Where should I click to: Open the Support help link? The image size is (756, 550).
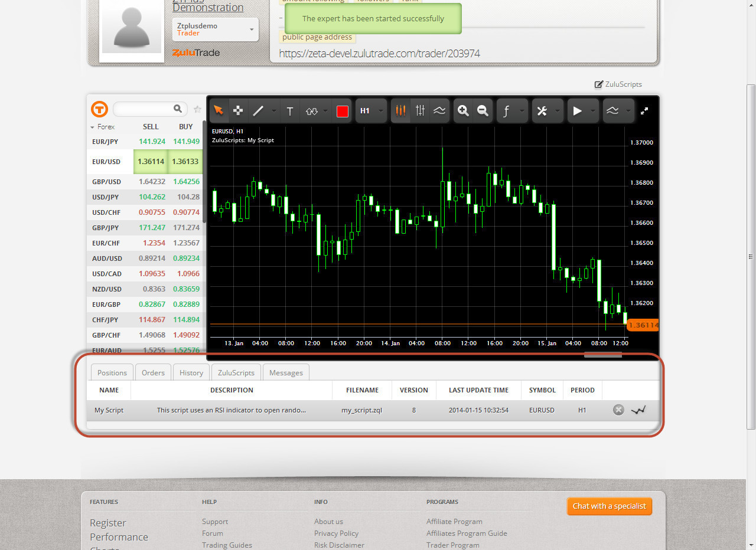click(215, 522)
